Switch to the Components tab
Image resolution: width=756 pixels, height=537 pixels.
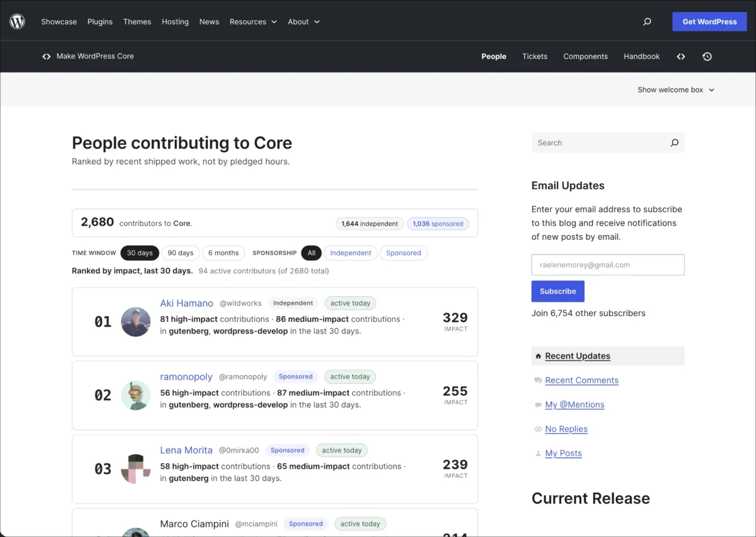(x=585, y=56)
